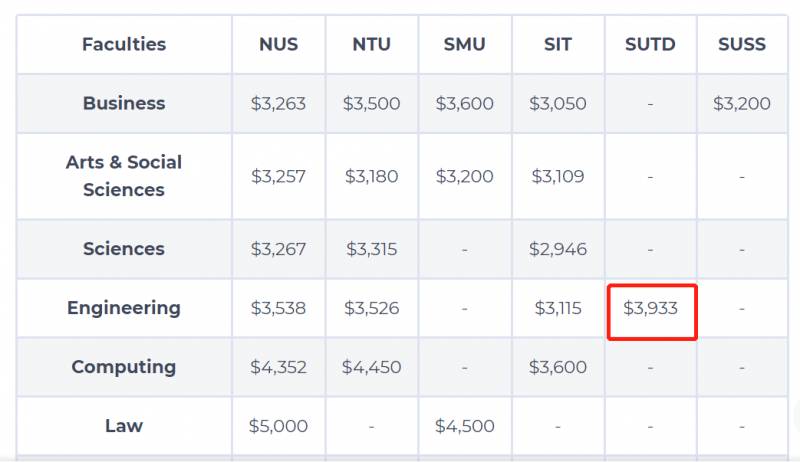The image size is (800, 462).
Task: Select the Law row label
Action: (x=124, y=426)
